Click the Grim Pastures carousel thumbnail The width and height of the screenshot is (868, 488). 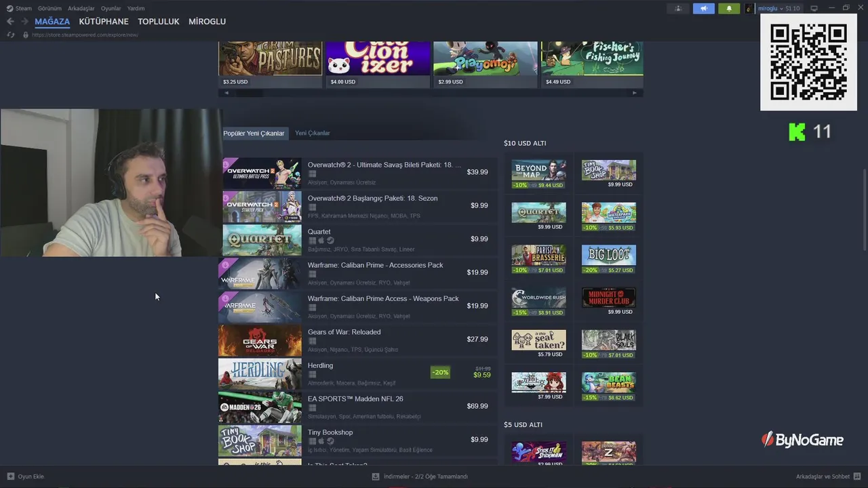(270, 58)
